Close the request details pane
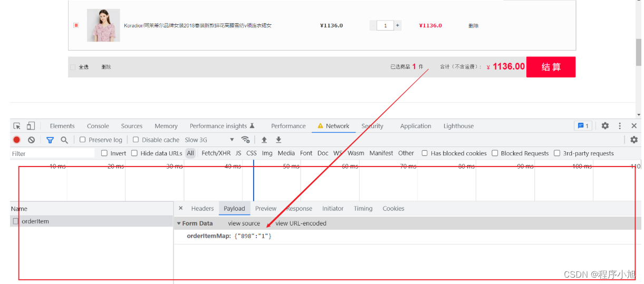The width and height of the screenshot is (644, 284). coord(181,208)
